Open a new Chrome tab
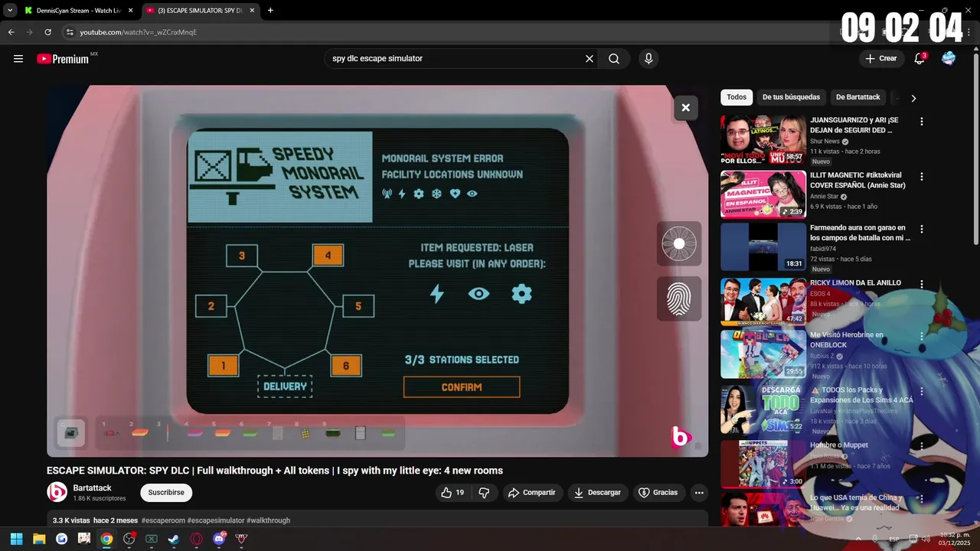This screenshot has width=980, height=551. [270, 11]
